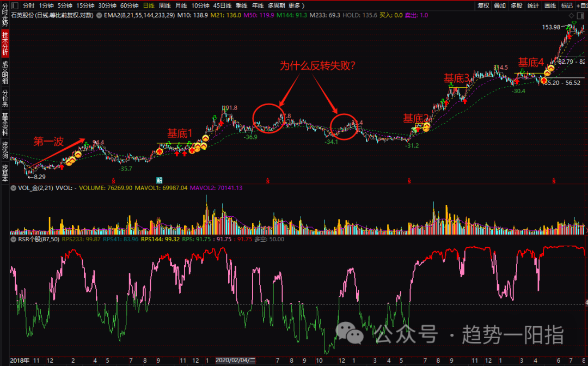Toggle the left sidebar panel icon
Screen dimensions: 588x366
pos(14,5)
